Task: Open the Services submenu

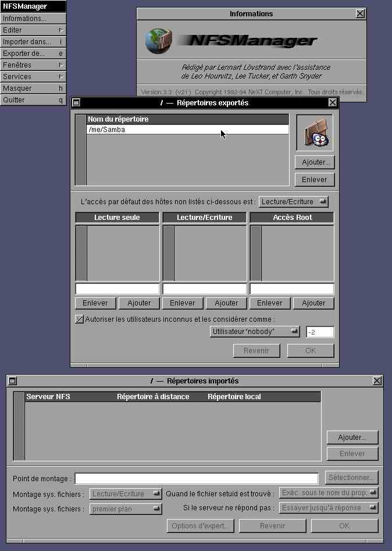Action: tap(33, 77)
